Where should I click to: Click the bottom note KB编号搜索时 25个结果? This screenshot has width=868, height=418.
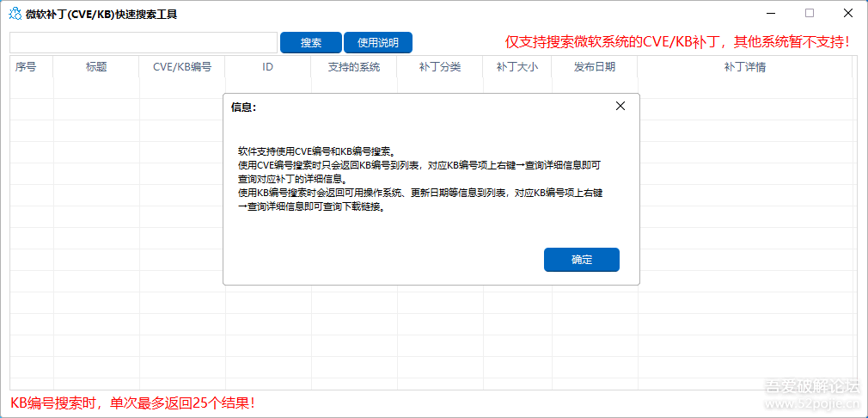pos(133,403)
